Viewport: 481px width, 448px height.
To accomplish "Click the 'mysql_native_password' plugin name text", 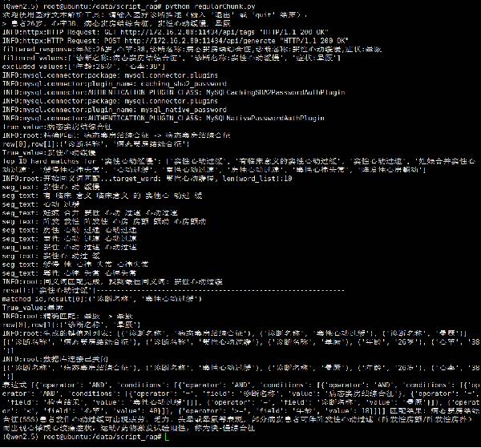I will coord(184,110).
